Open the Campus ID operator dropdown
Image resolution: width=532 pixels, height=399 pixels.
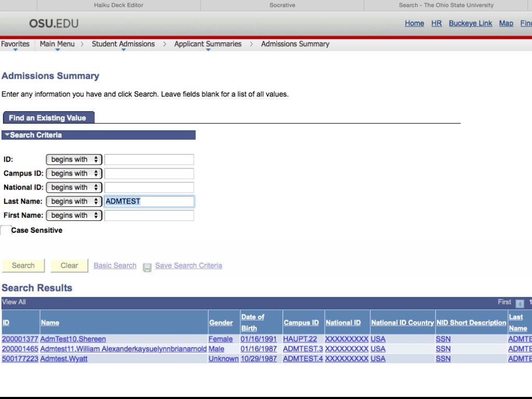coord(74,174)
